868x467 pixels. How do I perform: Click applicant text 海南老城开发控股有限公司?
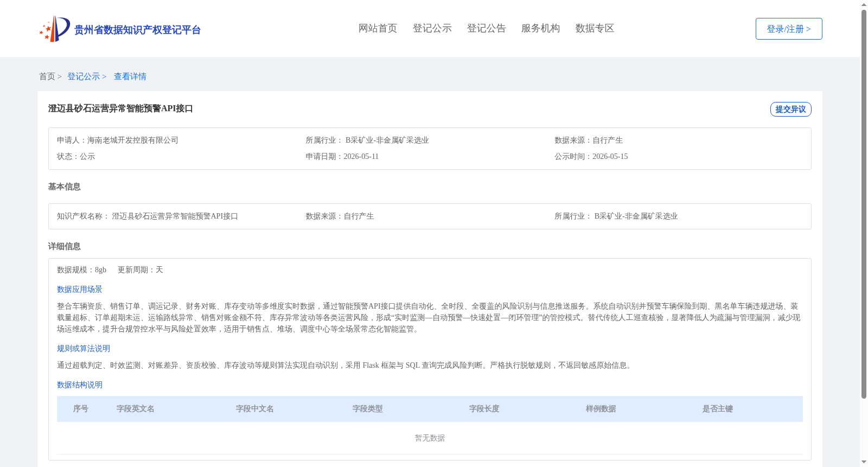pyautogui.click(x=133, y=140)
